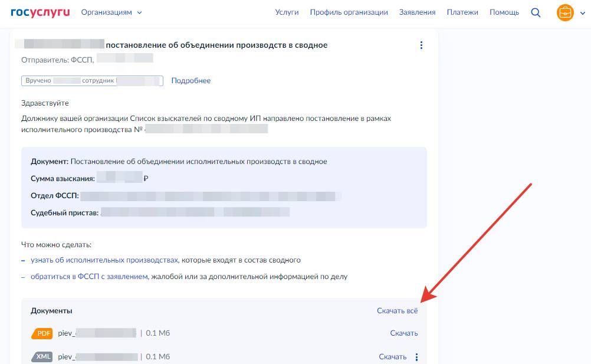
Task: Go to Профиль организации
Action: [349, 12]
